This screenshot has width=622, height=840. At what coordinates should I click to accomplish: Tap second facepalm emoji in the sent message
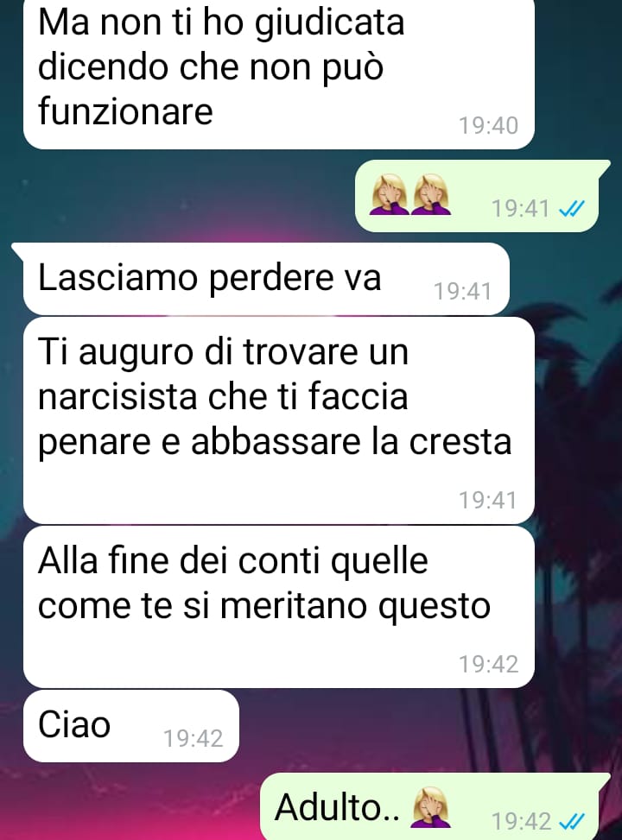tap(430, 193)
